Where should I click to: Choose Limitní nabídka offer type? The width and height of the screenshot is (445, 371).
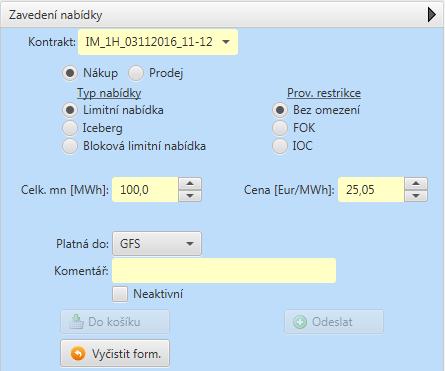click(70, 110)
